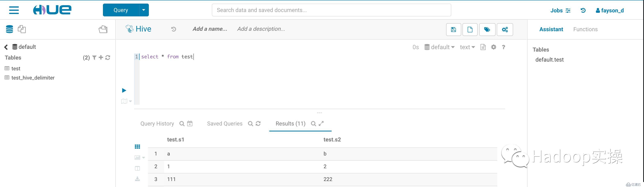Expand results to full screen
Viewport: 644px width, 187px height.
(321, 123)
